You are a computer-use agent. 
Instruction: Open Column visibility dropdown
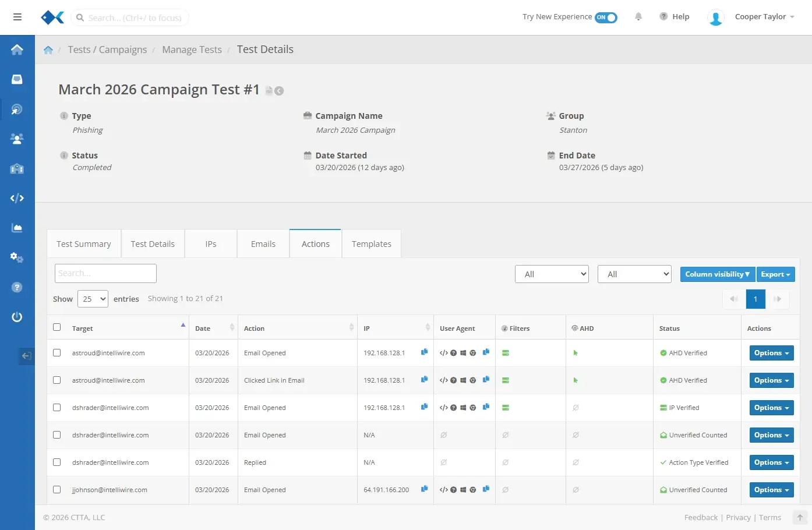click(x=717, y=274)
